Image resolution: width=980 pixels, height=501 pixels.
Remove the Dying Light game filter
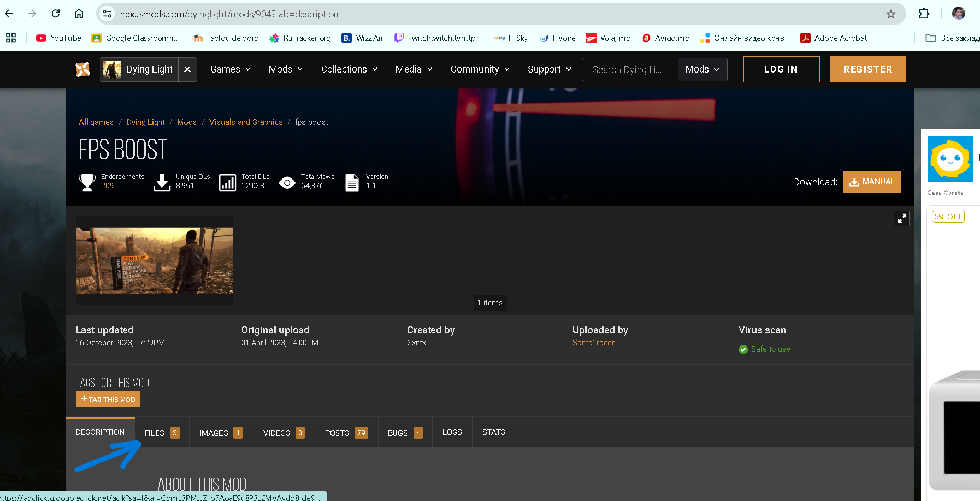click(x=187, y=69)
